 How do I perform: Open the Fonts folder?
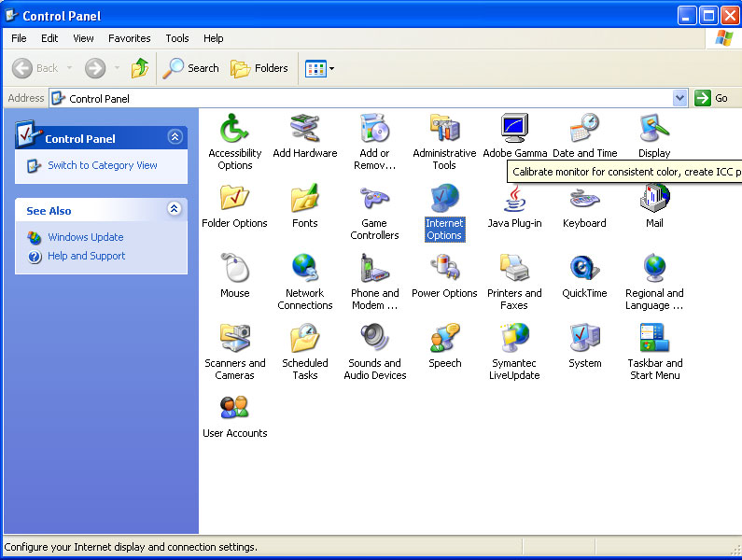tap(305, 206)
